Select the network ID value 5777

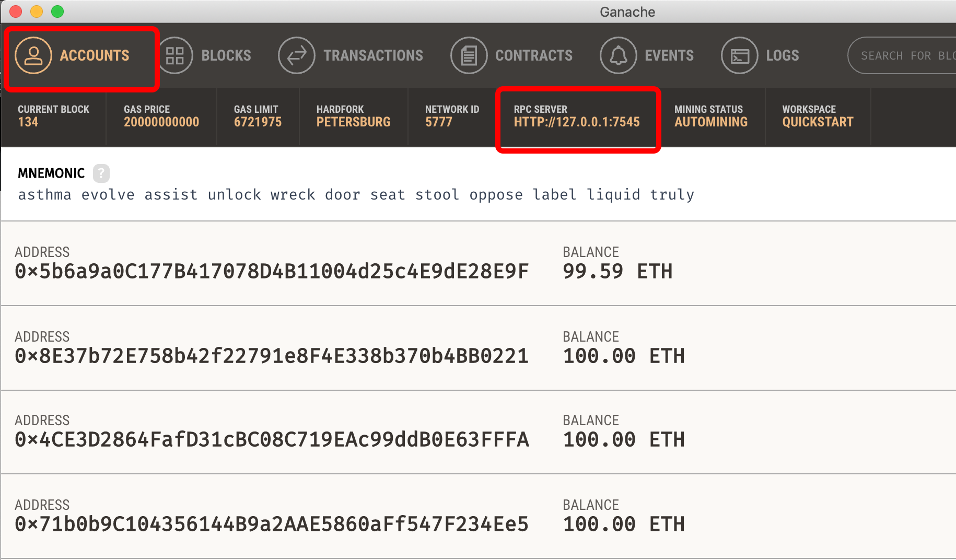[x=439, y=122]
